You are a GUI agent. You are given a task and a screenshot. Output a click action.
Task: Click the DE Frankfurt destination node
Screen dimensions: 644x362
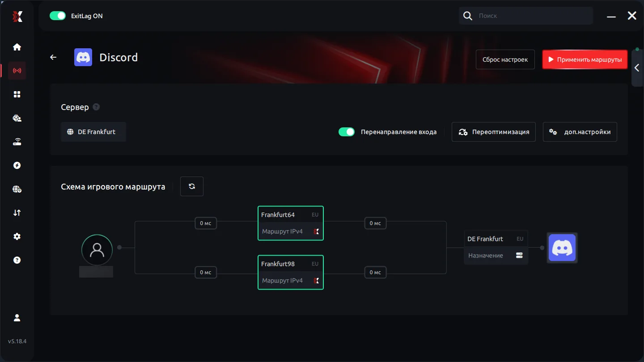click(496, 248)
